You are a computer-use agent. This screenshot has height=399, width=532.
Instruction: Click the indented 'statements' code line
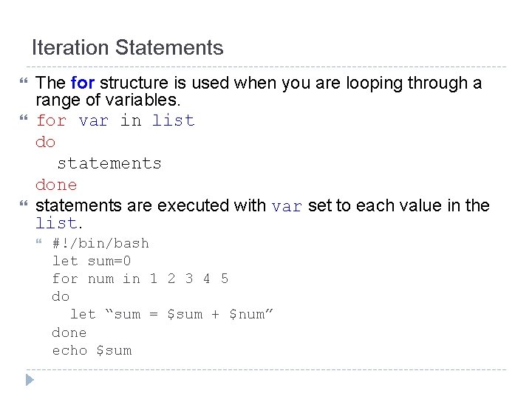click(x=109, y=163)
